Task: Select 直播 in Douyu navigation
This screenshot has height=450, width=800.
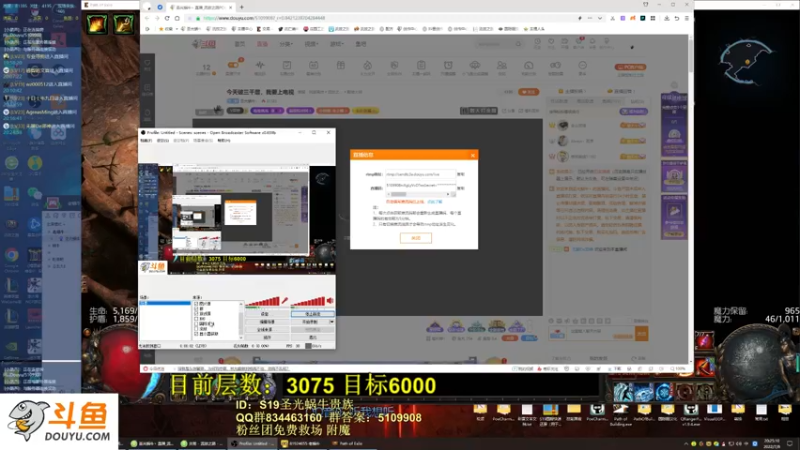Action: (262, 44)
